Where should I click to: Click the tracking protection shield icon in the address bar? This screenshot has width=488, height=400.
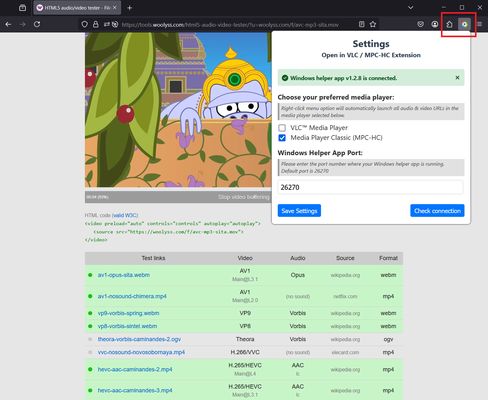85,24
